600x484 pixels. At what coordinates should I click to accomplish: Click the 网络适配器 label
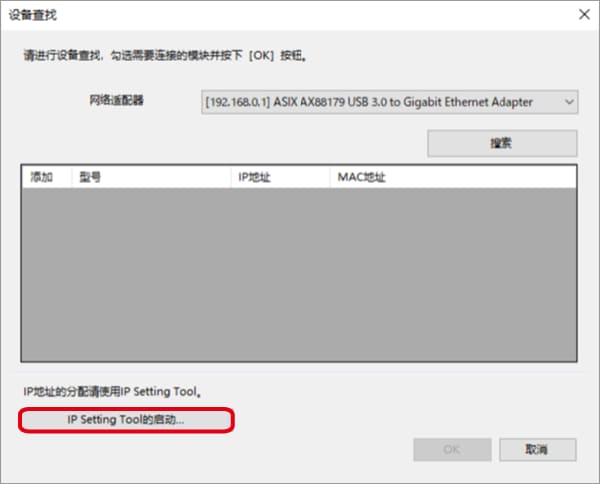click(116, 100)
